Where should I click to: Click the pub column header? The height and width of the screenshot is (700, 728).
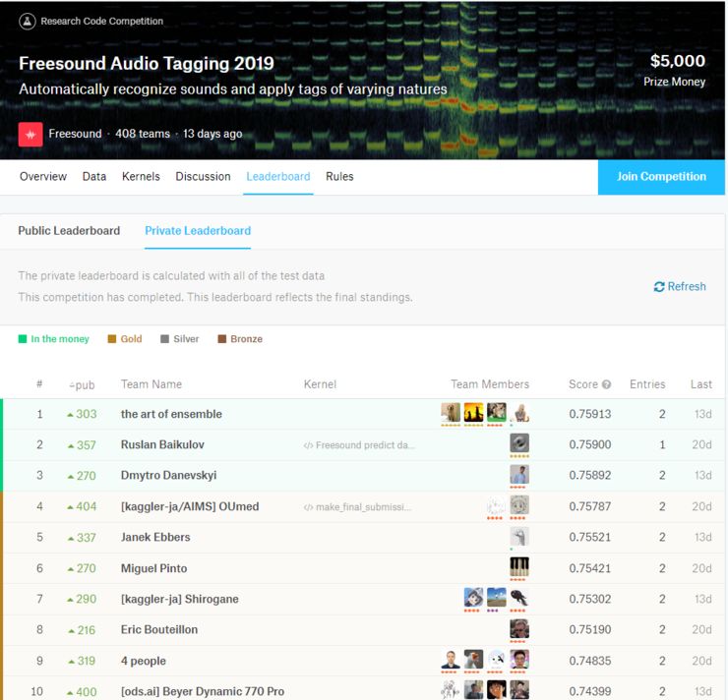[x=83, y=385]
